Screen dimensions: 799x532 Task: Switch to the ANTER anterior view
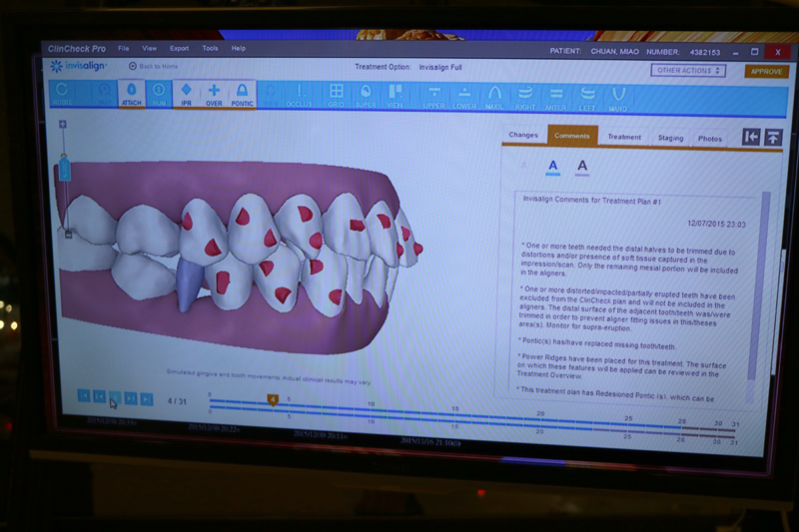[x=556, y=99]
